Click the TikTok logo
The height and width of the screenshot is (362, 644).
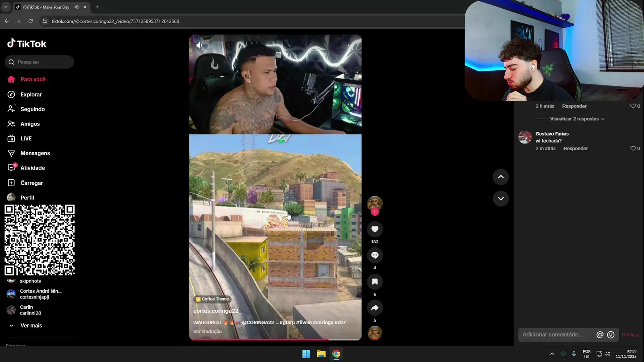[27, 44]
